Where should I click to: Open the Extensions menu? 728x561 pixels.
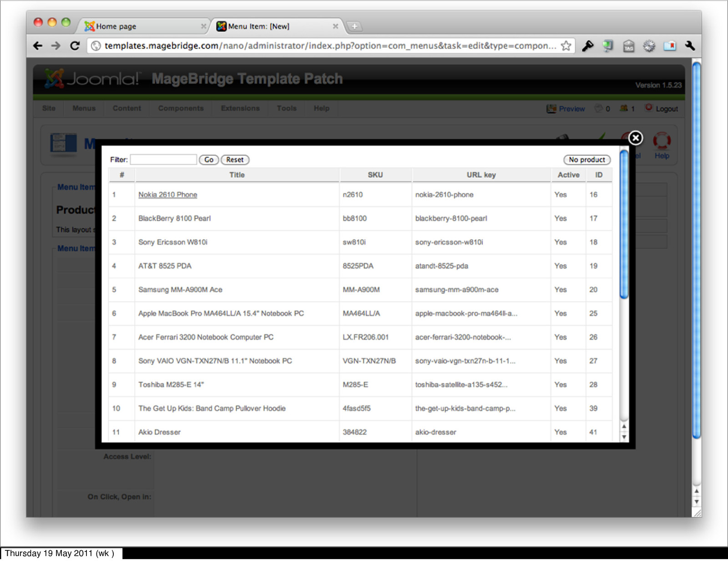[x=240, y=108]
